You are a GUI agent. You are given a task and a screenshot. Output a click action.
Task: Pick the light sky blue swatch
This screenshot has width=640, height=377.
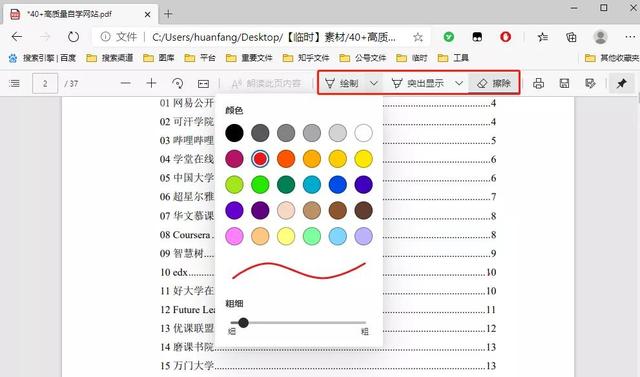tap(338, 236)
